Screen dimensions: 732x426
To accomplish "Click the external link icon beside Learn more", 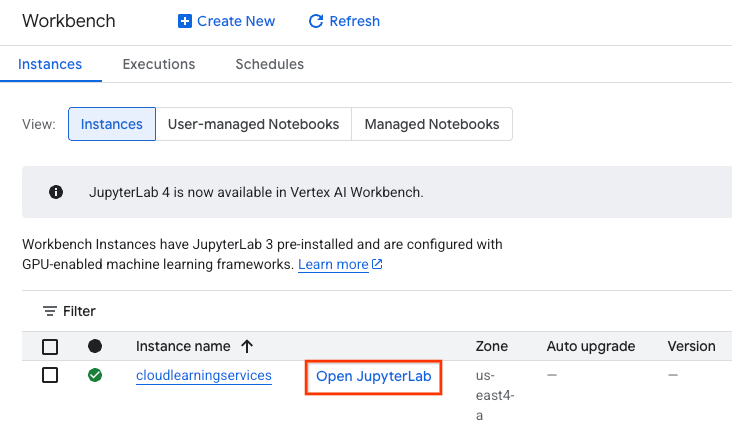I will [377, 265].
